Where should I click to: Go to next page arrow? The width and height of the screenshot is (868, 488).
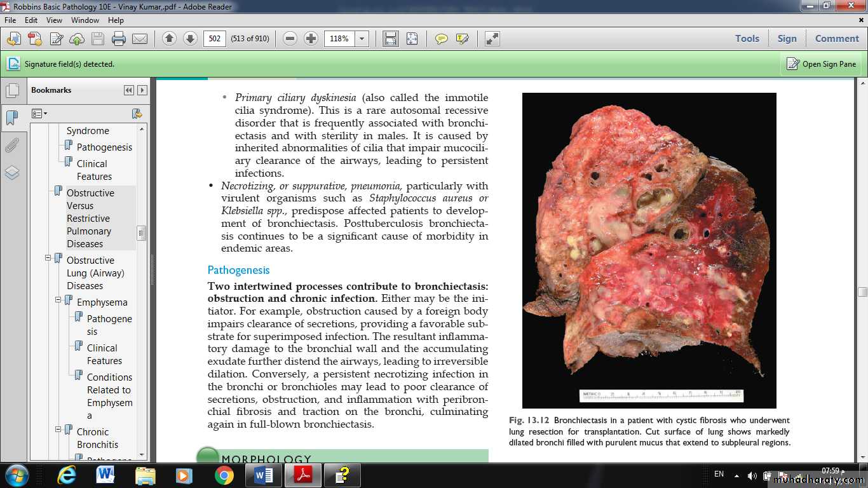point(190,39)
